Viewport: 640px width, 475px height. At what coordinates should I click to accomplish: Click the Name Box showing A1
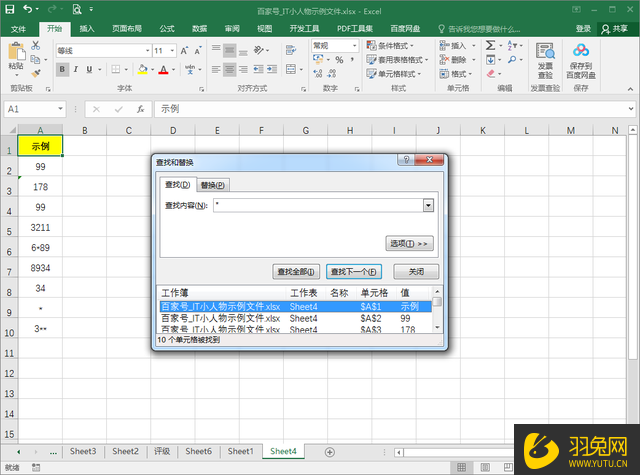pyautogui.click(x=34, y=109)
